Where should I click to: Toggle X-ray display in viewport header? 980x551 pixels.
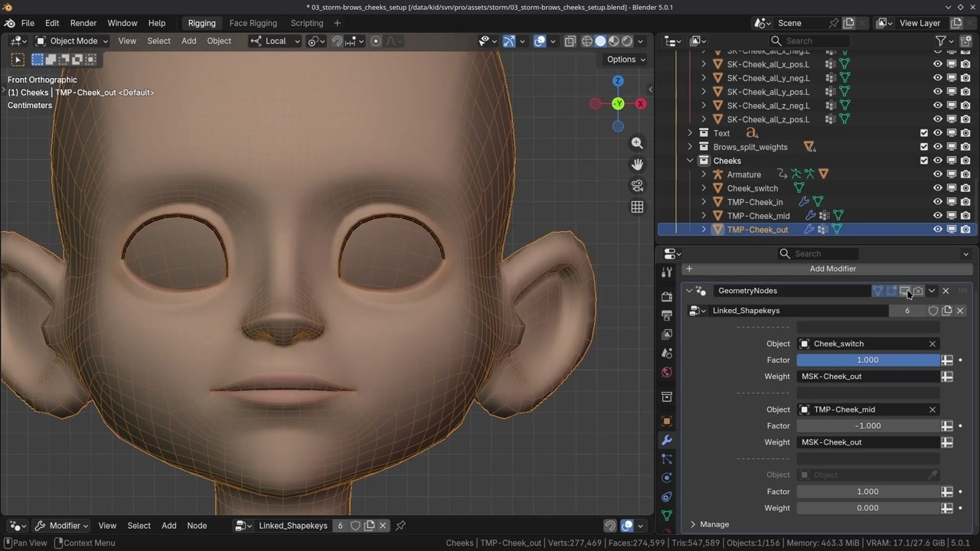(570, 41)
